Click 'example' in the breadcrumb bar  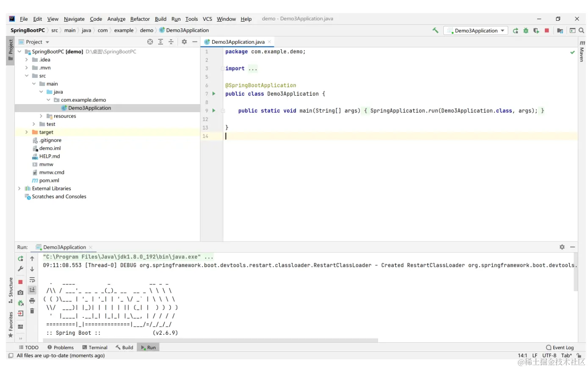tap(124, 30)
